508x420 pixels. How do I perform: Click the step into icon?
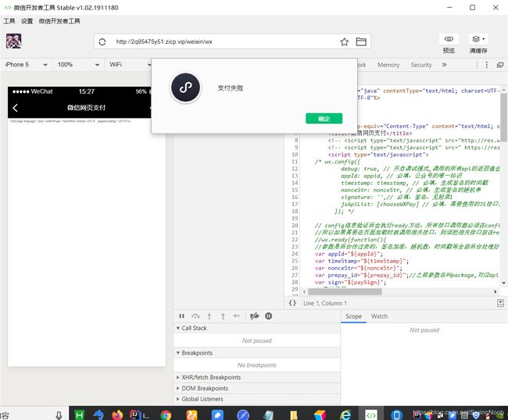point(209,316)
